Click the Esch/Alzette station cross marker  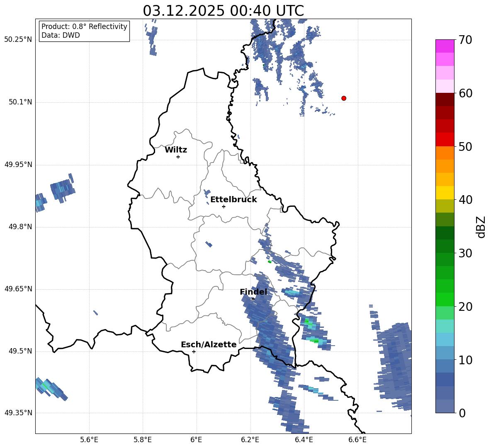(x=194, y=351)
